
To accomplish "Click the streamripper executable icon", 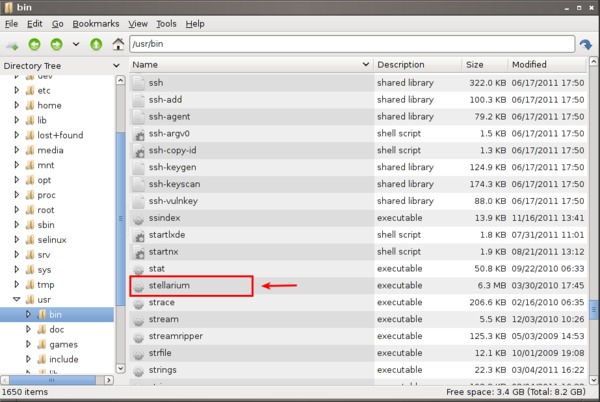I will [139, 337].
